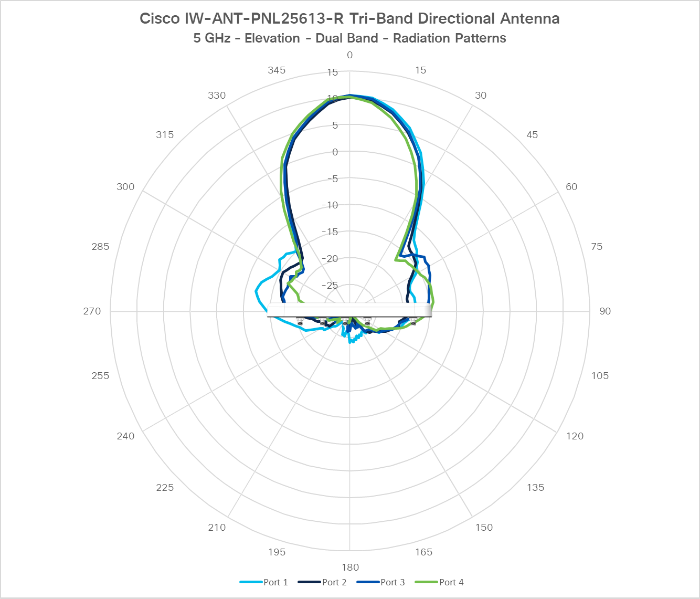Viewport: 700px width, 599px height.
Task: Click the positive 10 radial gain label
Action: click(x=333, y=99)
